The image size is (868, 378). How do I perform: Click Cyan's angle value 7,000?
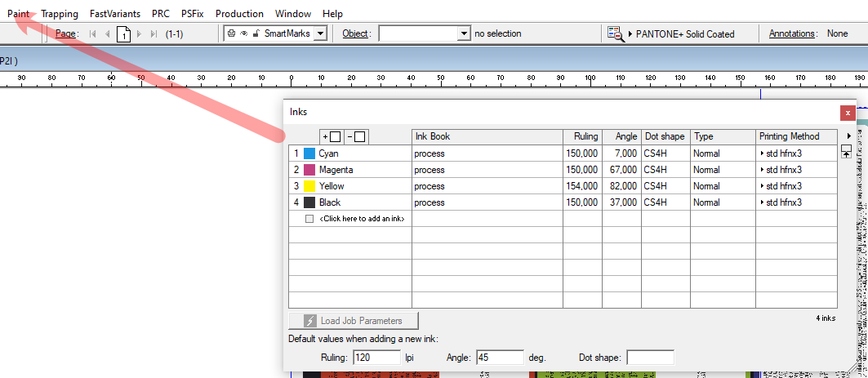625,153
